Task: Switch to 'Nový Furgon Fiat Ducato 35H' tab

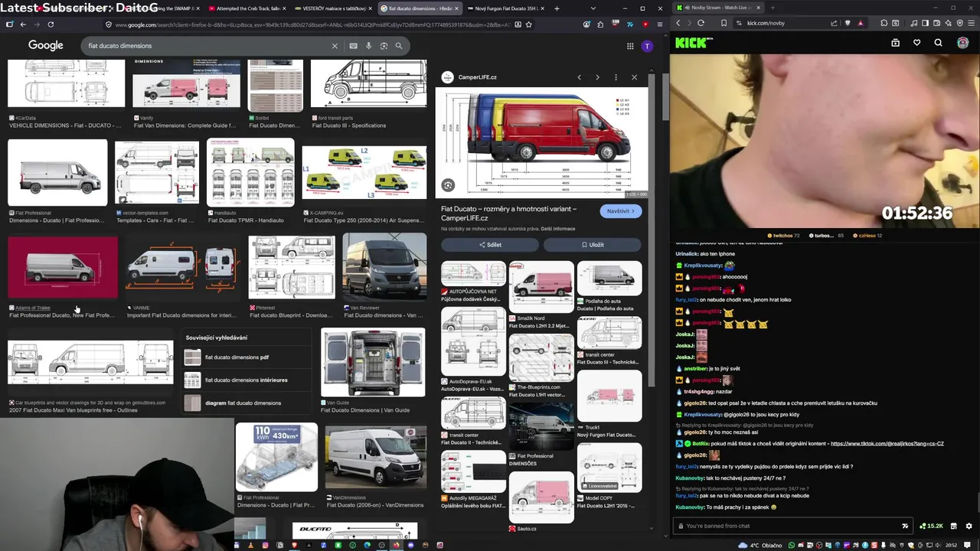Action: click(506, 8)
